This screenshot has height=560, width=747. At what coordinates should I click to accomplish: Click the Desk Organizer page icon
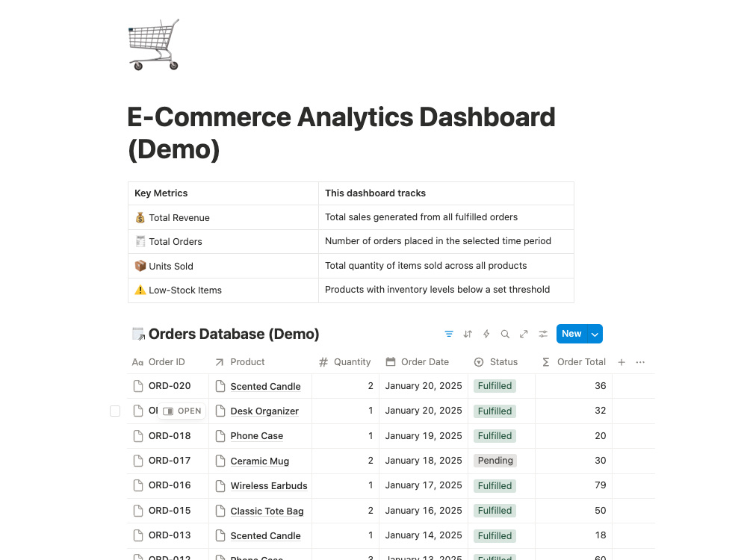220,411
